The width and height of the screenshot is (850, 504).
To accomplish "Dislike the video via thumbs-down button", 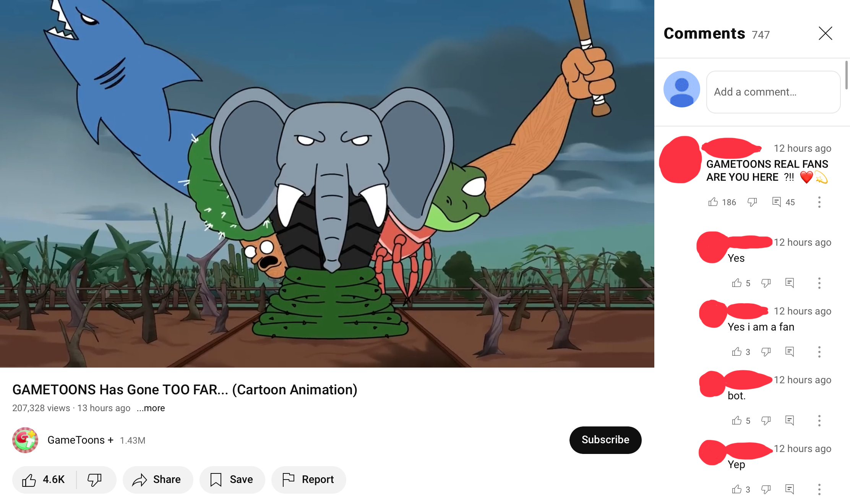I will [x=94, y=480].
